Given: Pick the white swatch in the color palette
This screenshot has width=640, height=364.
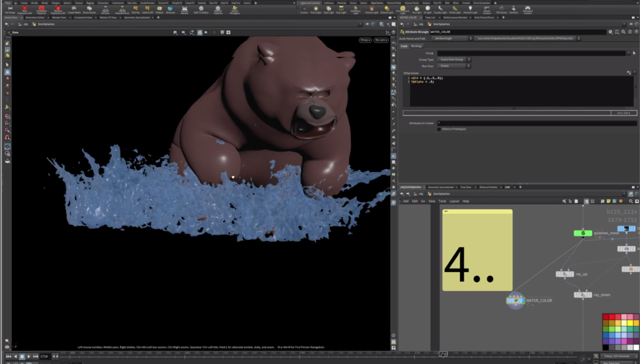Looking at the screenshot, I should 636,347.
